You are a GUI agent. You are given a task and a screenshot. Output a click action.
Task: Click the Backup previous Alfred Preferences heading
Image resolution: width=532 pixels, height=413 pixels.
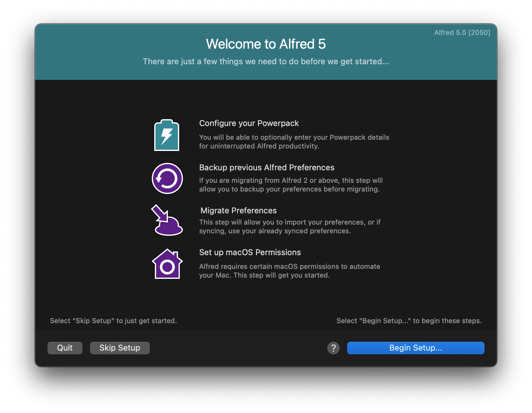tap(267, 168)
